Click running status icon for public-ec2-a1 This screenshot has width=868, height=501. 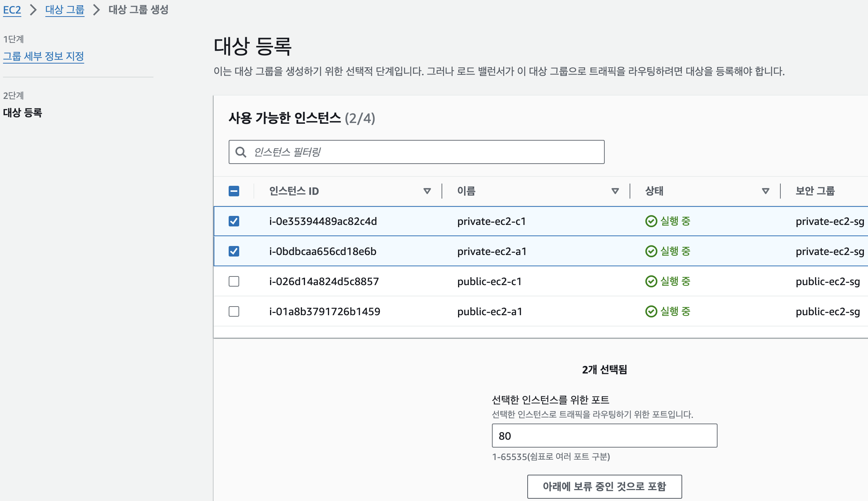[x=651, y=311]
